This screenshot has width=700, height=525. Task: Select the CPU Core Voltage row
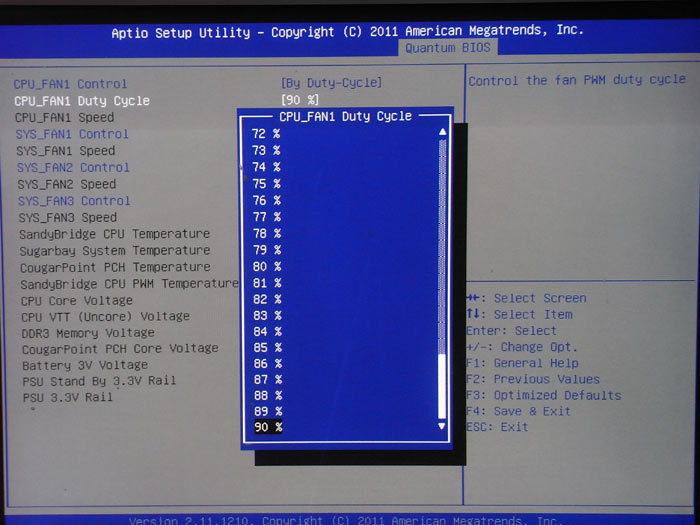tap(77, 300)
